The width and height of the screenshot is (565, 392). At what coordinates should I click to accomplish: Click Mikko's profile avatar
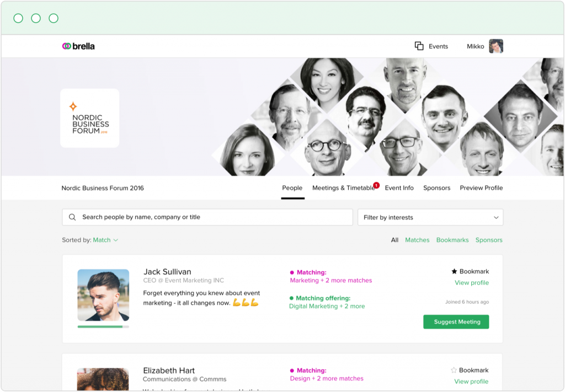[496, 46]
